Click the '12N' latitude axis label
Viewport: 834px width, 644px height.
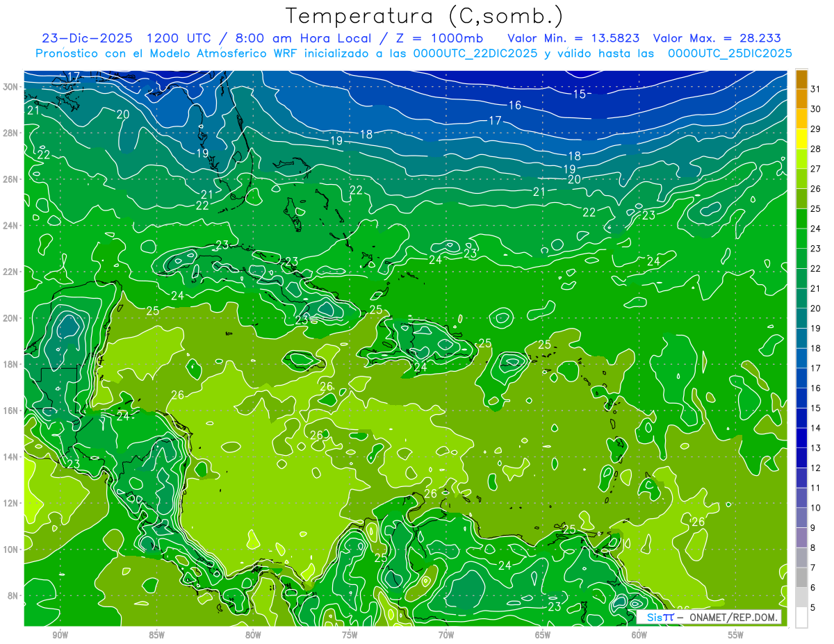pos(11,503)
